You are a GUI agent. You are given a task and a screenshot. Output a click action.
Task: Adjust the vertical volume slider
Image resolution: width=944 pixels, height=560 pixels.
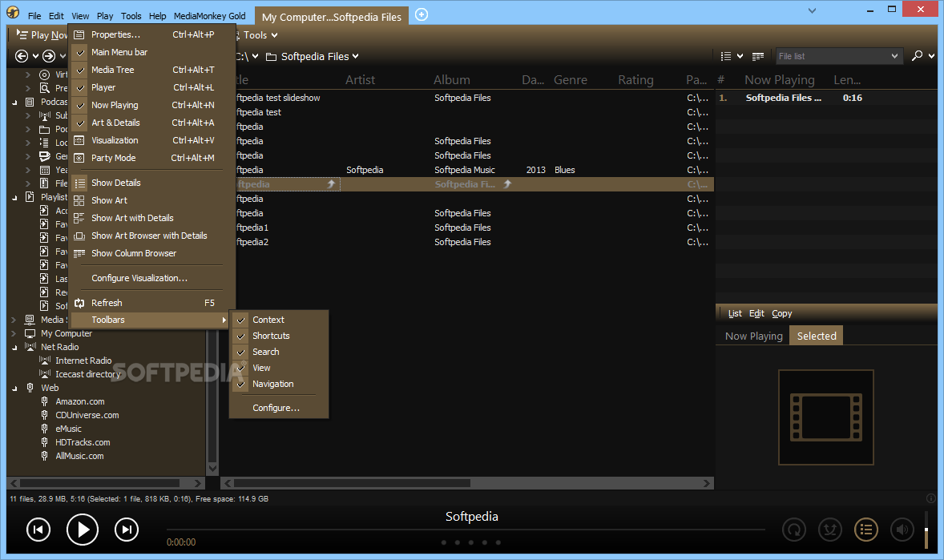(926, 530)
